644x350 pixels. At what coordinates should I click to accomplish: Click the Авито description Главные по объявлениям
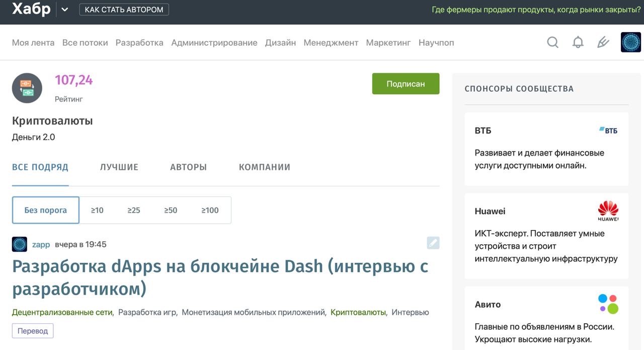tap(545, 333)
